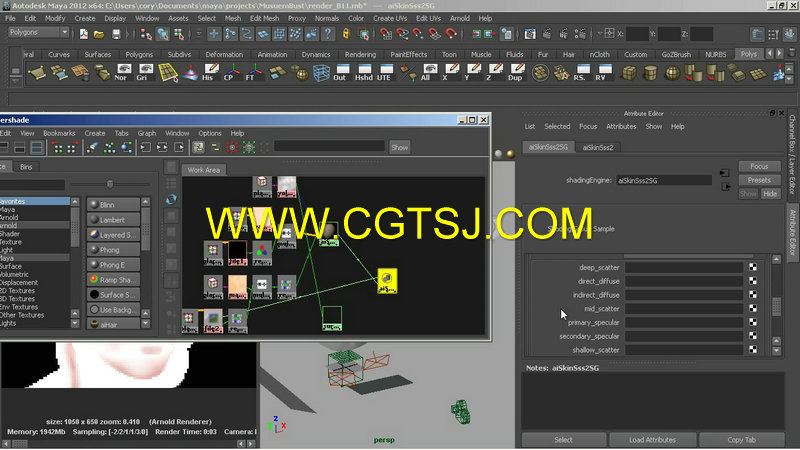Open the Arnold menu in main menu bar
800x450 pixels.
[x=460, y=18]
